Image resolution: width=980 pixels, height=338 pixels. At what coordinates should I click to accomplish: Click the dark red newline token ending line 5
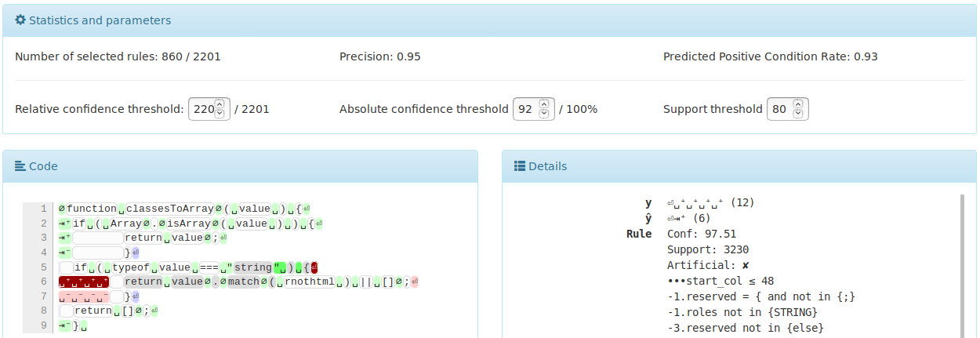314,267
